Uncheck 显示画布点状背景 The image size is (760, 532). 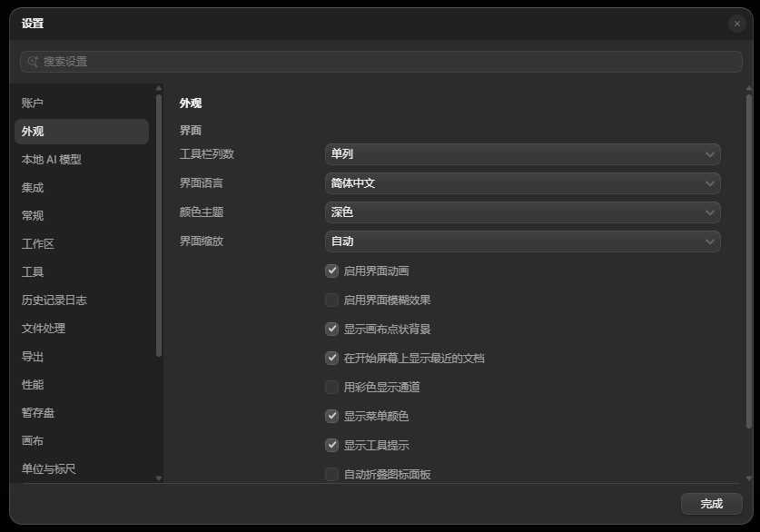coord(331,329)
